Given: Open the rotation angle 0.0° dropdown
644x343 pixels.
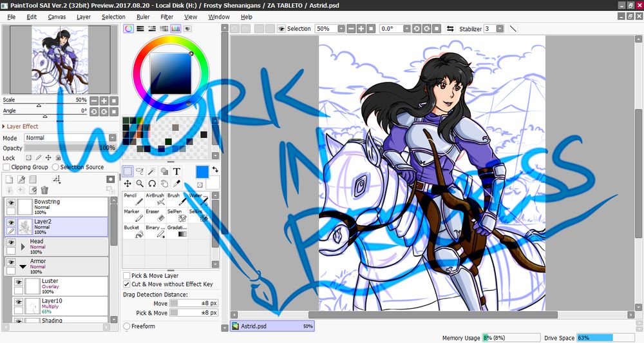Looking at the screenshot, I should [x=406, y=29].
